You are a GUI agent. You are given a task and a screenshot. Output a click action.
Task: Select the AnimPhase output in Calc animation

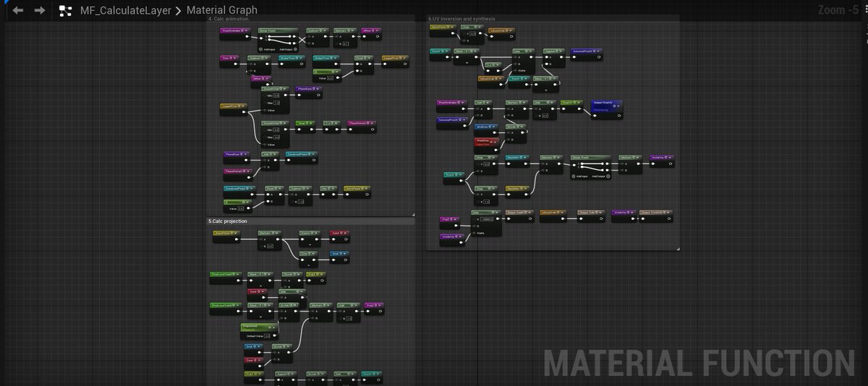click(357, 192)
